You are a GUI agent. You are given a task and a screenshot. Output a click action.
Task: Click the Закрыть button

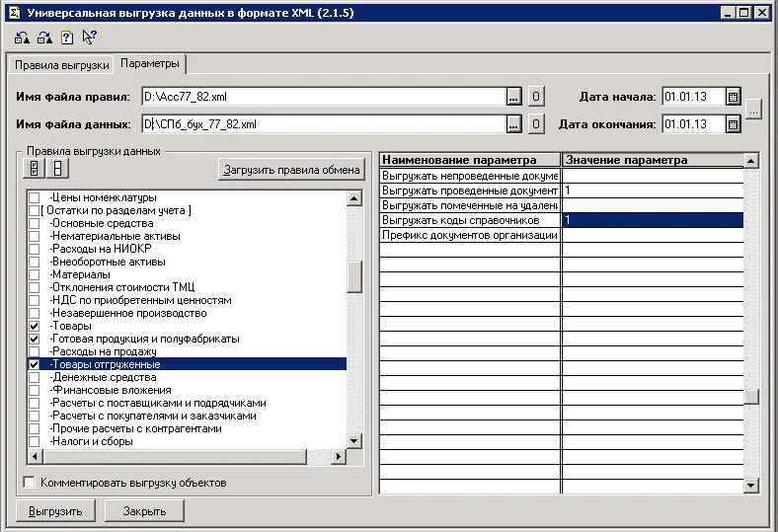tap(144, 511)
